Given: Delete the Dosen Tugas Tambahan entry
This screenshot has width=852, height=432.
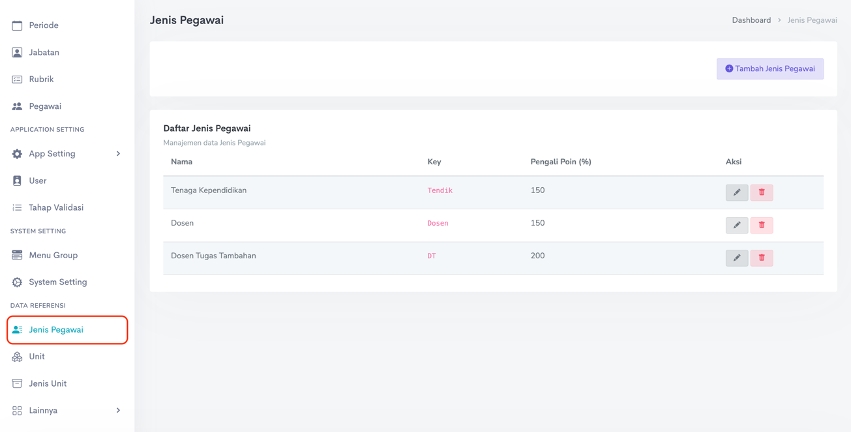Looking at the screenshot, I should 761,258.
